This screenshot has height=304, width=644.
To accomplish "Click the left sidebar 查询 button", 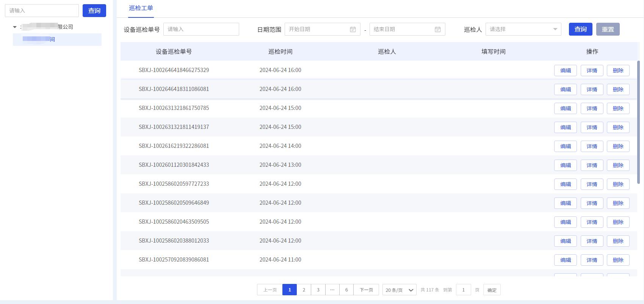I will (94, 11).
